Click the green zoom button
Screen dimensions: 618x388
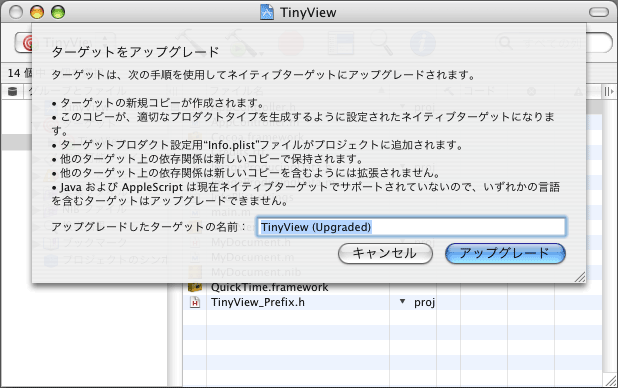coord(58,12)
